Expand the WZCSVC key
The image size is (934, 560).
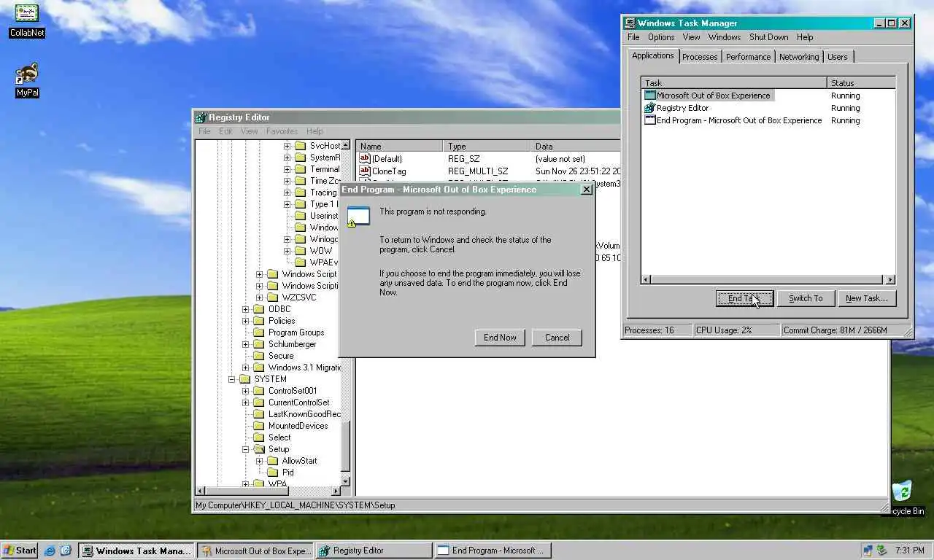(x=260, y=297)
